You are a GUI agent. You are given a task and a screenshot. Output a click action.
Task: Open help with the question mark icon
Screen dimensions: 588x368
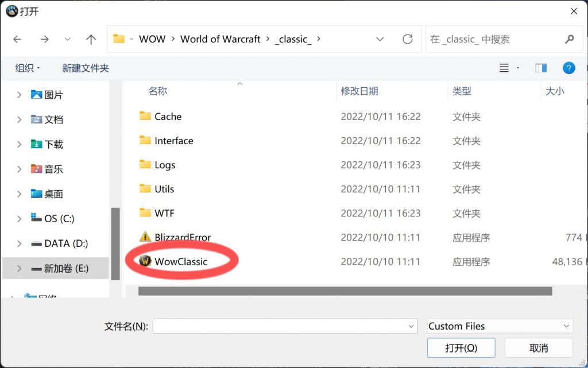coord(569,68)
